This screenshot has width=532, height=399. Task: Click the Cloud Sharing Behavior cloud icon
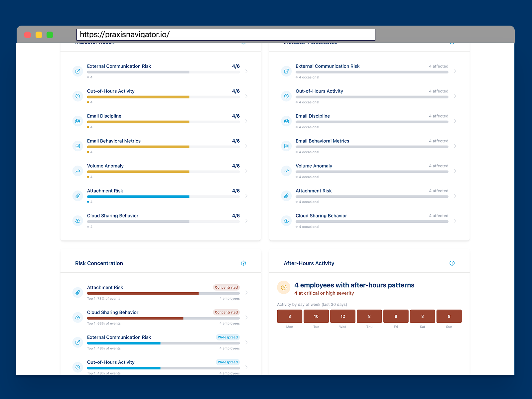click(x=78, y=221)
